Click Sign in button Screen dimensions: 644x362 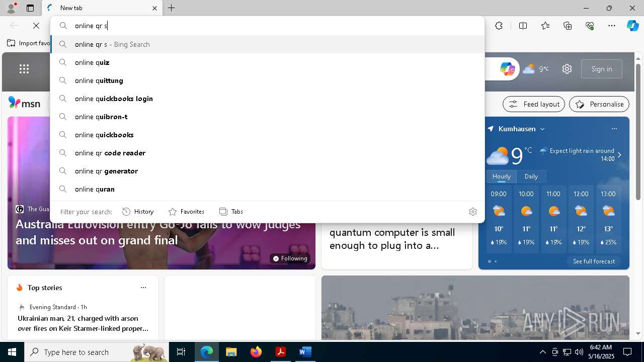(x=602, y=69)
